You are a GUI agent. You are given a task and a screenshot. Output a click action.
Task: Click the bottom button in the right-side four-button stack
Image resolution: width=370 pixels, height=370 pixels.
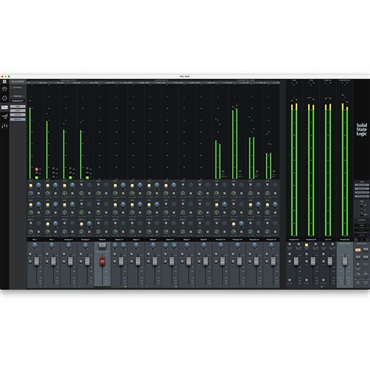pos(362,197)
